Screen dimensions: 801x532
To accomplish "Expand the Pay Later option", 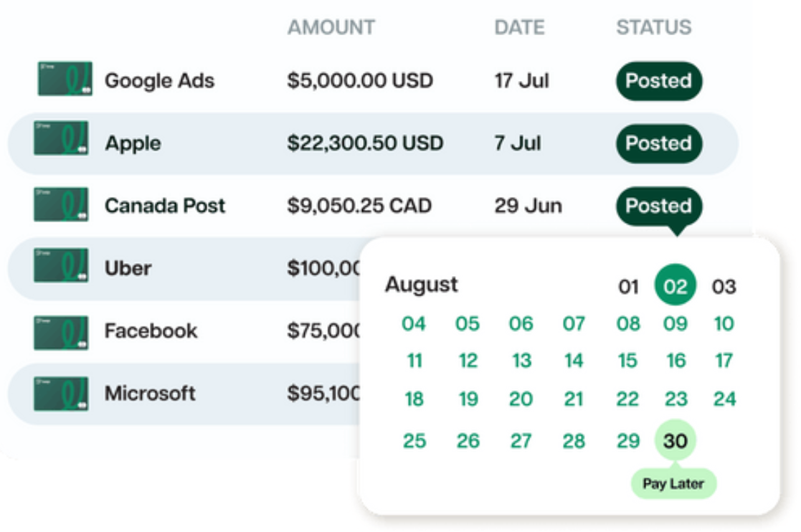I will pos(674,483).
